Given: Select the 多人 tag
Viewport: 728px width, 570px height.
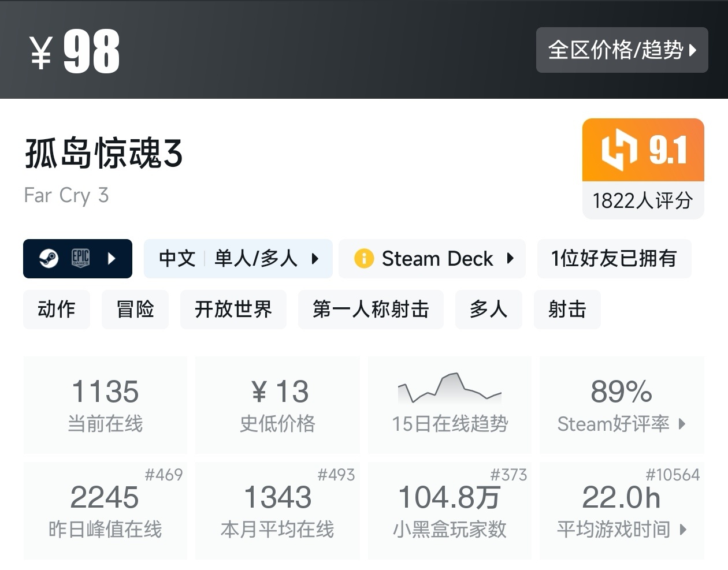Looking at the screenshot, I should pyautogui.click(x=489, y=310).
